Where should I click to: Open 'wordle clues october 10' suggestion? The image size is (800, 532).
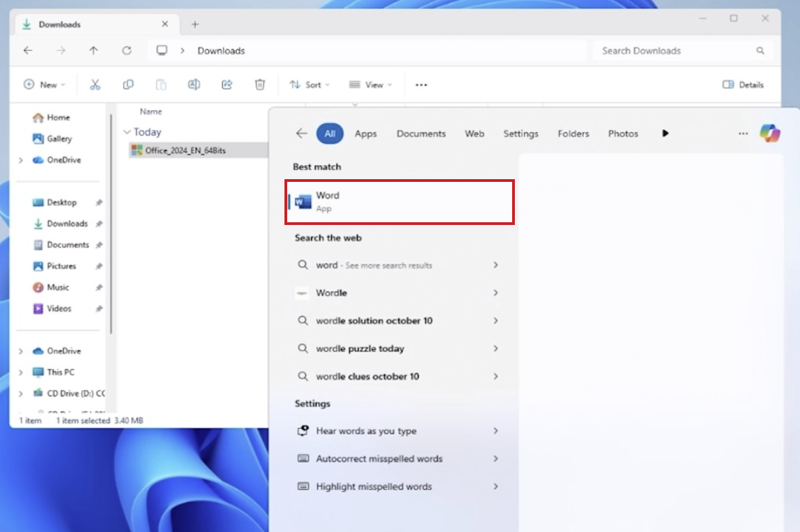[398, 376]
